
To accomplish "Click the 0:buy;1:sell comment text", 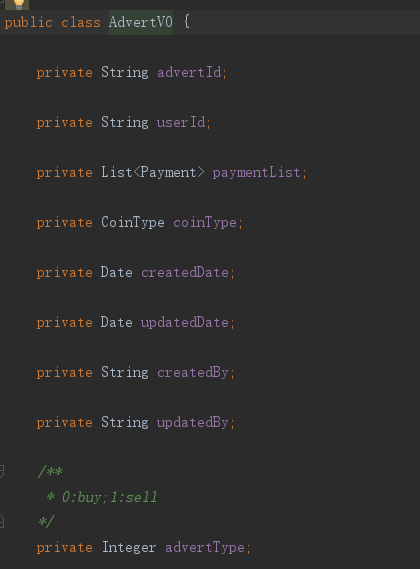I will pyautogui.click(x=110, y=497).
